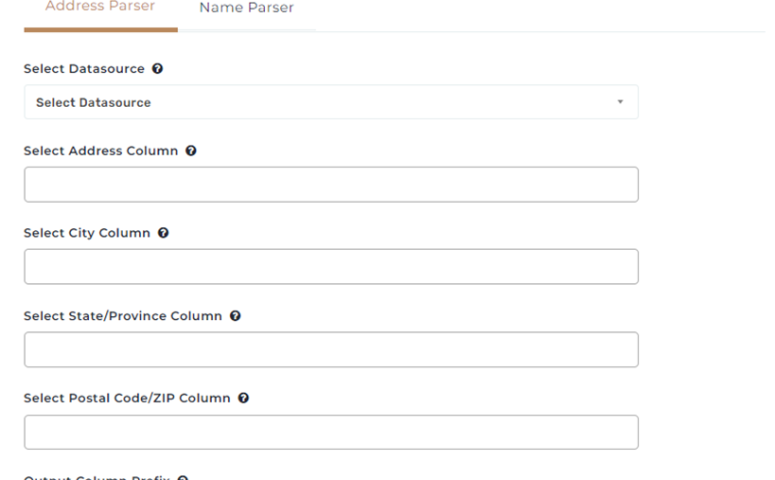775x480 pixels.
Task: Click help icon beside Output Column Prefix
Action: point(184,476)
